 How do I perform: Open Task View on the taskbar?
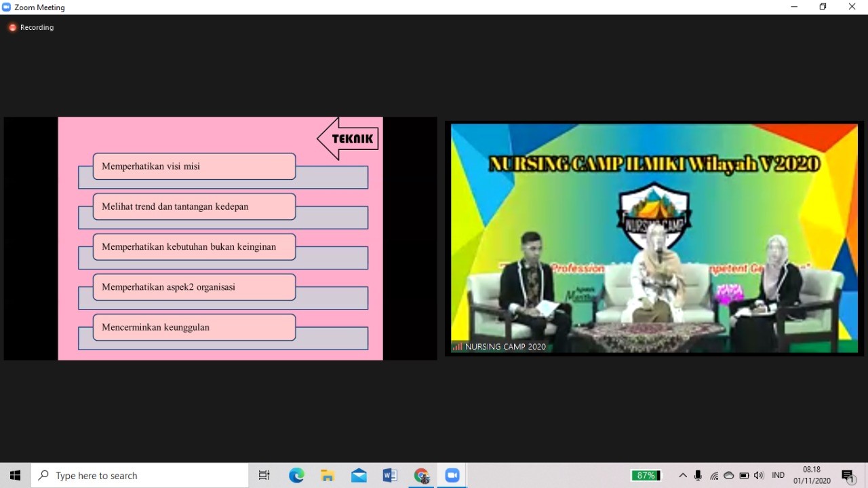[x=264, y=476]
